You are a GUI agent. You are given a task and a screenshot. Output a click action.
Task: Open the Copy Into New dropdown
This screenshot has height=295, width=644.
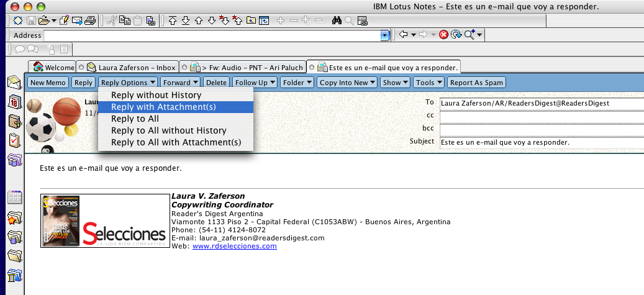348,83
